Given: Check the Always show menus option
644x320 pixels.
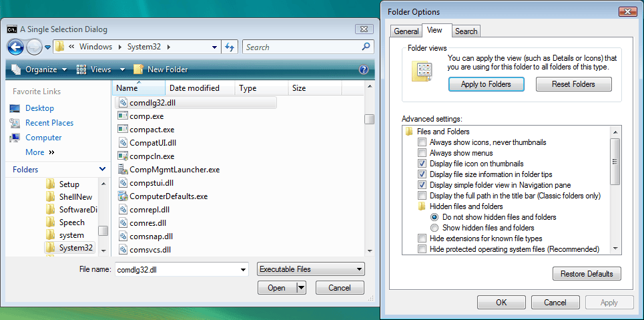Looking at the screenshot, I should 422,153.
